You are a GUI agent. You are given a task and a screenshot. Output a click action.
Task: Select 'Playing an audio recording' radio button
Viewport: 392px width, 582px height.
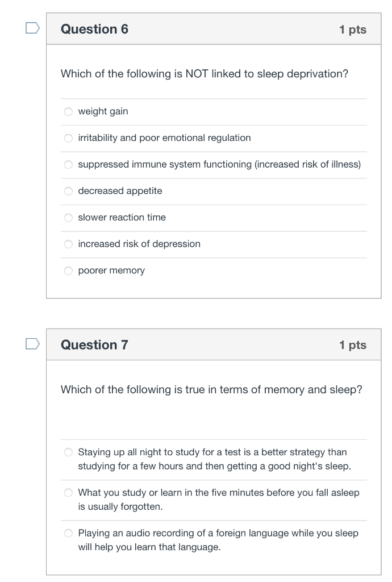tap(68, 533)
